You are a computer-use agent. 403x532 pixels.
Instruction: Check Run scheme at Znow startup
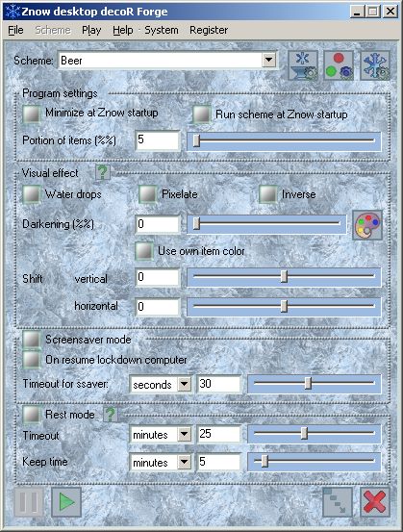point(202,114)
